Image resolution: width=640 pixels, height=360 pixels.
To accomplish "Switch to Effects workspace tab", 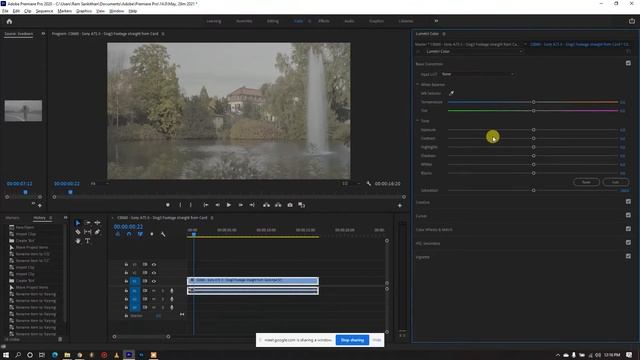I will [x=324, y=21].
